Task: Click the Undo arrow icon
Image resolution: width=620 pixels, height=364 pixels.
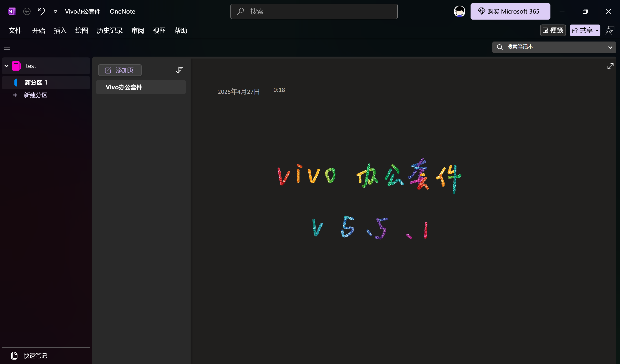Action: point(41,11)
